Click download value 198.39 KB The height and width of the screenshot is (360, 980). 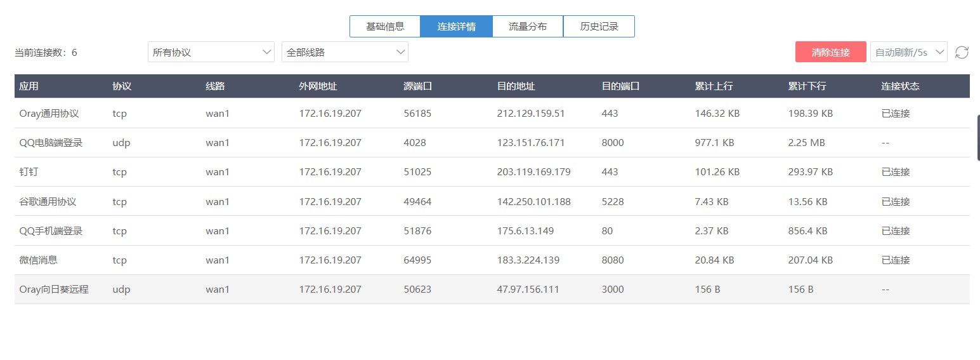click(x=811, y=114)
